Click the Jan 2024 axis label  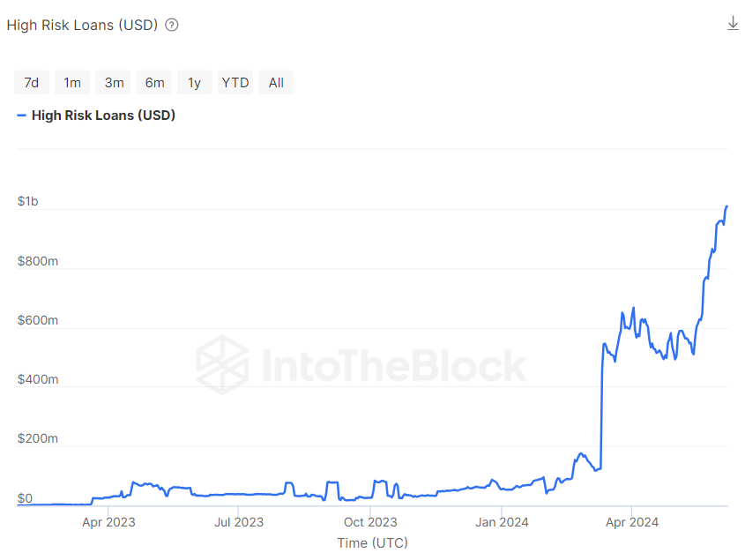502,522
